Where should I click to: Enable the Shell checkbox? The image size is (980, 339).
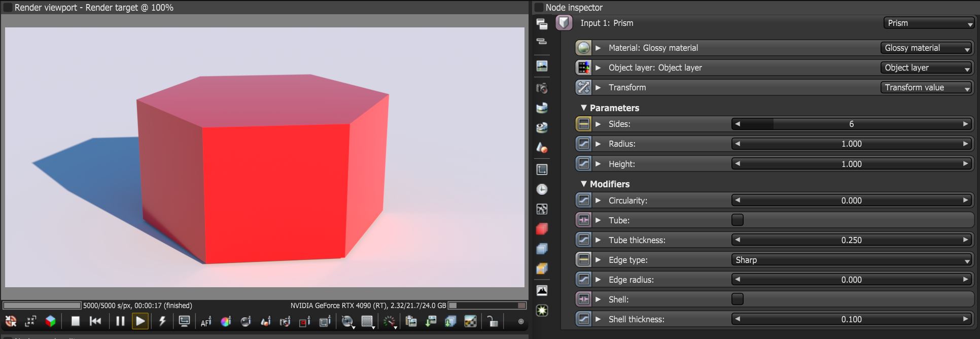pos(738,299)
